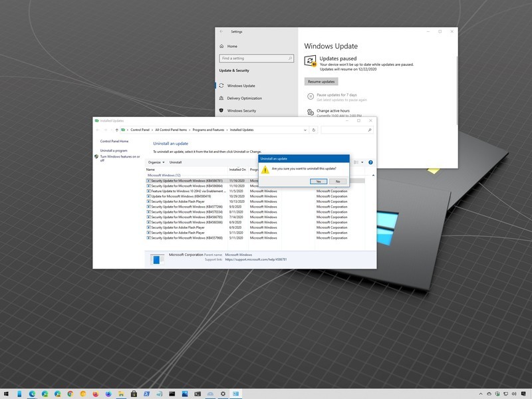Select Security Update KB4566785 row
Viewport: 532px width, 399px height.
pyautogui.click(x=255, y=217)
